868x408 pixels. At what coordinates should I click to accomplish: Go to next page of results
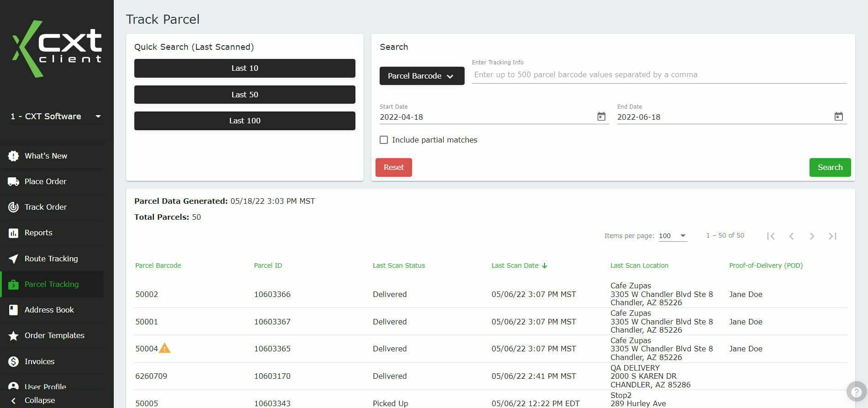click(x=812, y=236)
